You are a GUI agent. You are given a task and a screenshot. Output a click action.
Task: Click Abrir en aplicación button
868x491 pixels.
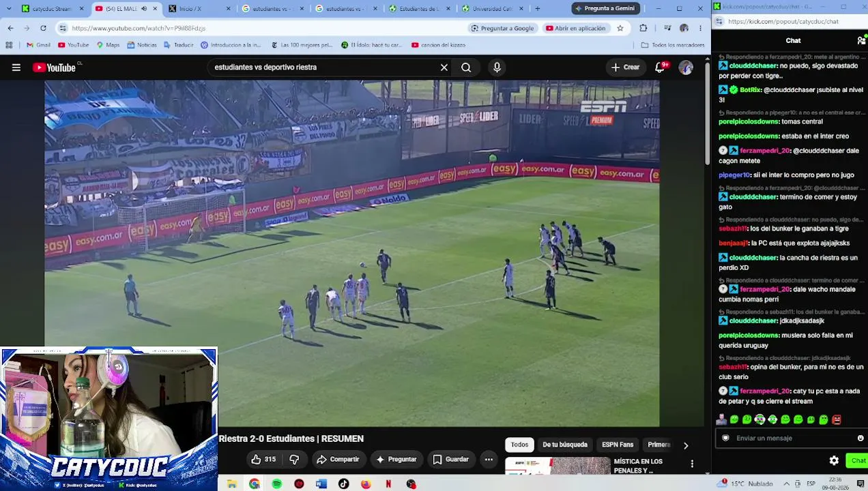[575, 28]
